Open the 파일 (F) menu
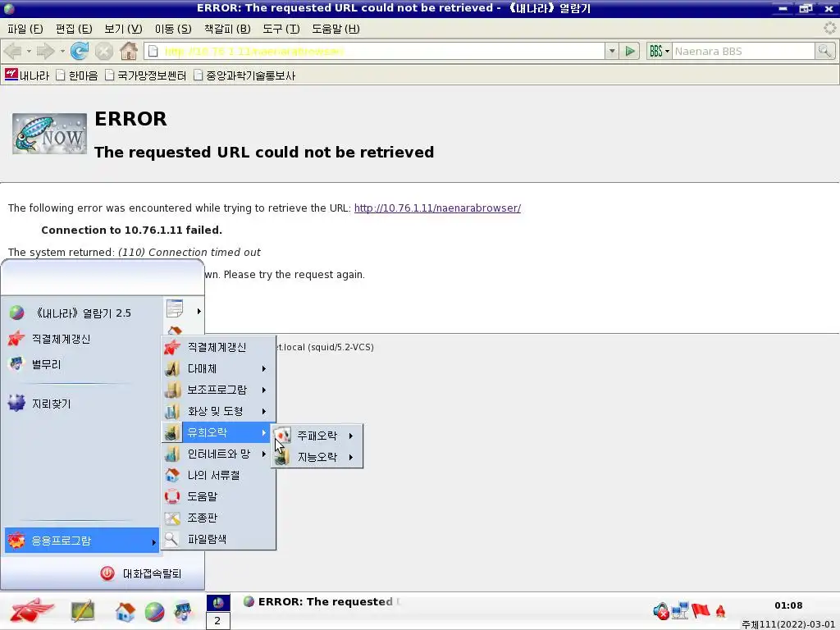 (x=25, y=29)
